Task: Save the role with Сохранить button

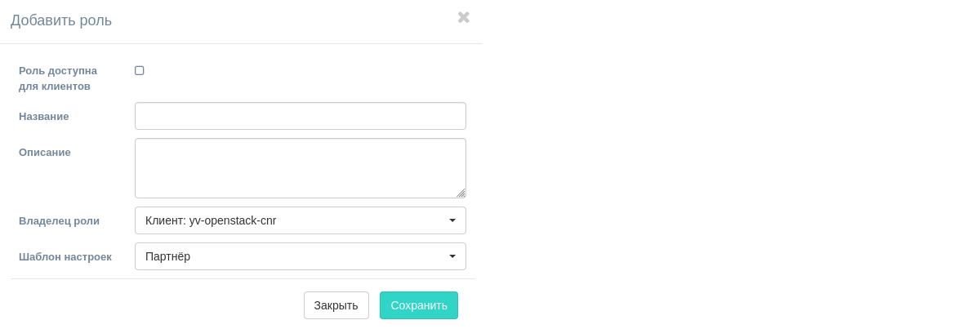Action: [x=418, y=305]
